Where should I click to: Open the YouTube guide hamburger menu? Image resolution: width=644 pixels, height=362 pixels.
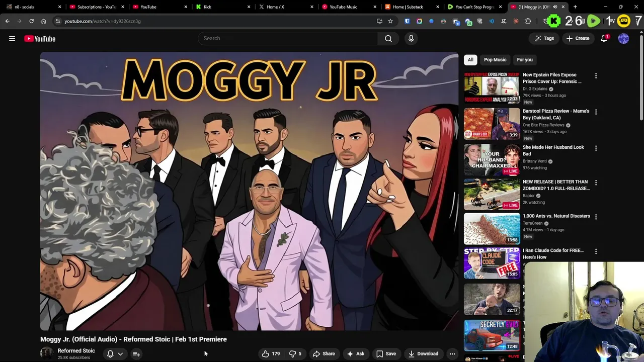click(12, 39)
